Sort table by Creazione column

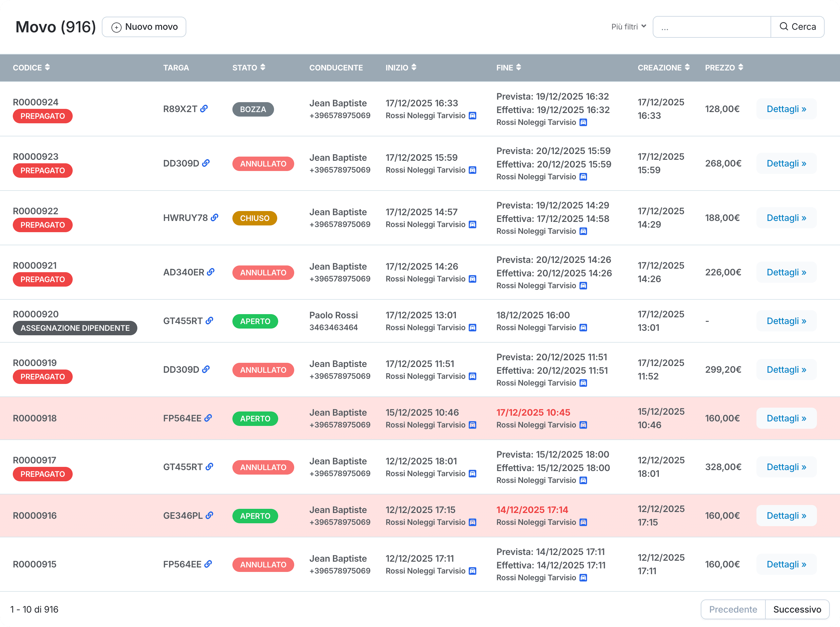[687, 68]
